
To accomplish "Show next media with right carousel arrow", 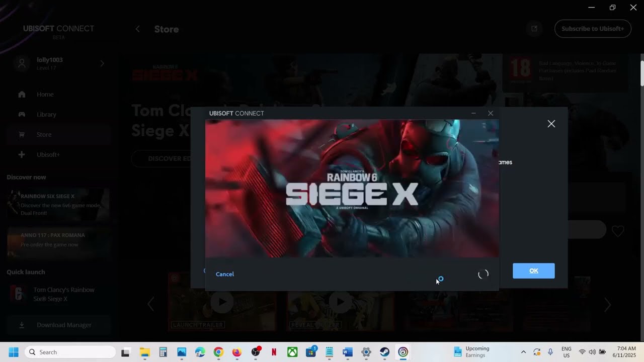I will (x=608, y=304).
